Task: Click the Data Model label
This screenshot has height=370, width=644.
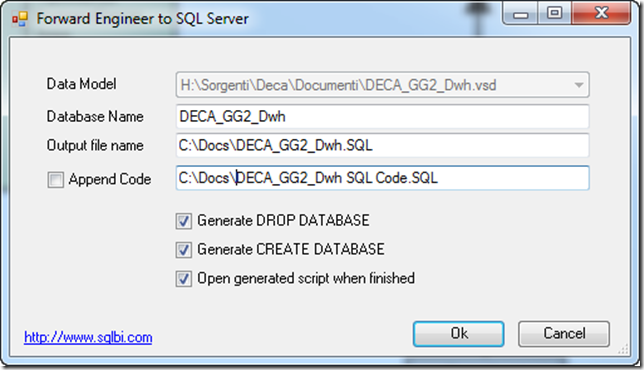Action: (81, 84)
